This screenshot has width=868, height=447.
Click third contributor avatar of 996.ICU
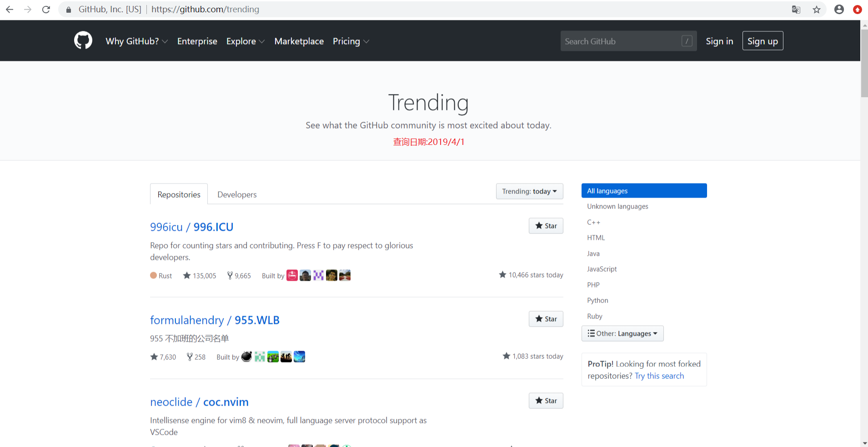pos(318,275)
